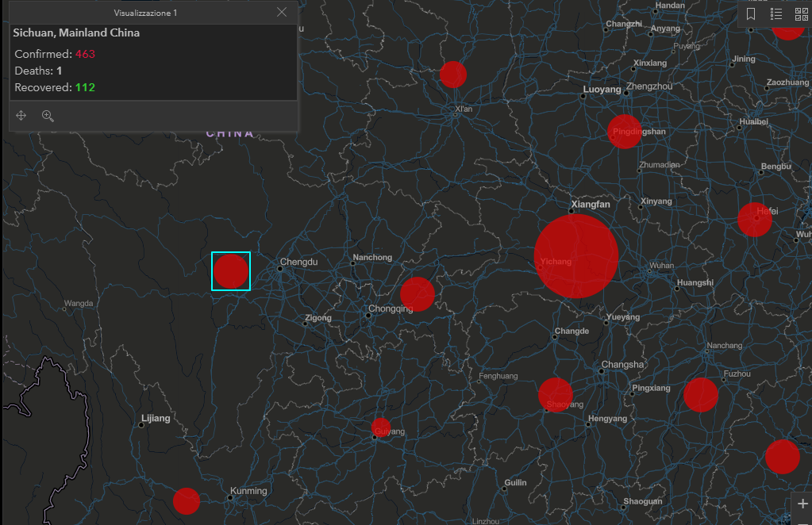Click the Pingxiang city label
Viewport: 812px width, 525px height.
651,388
